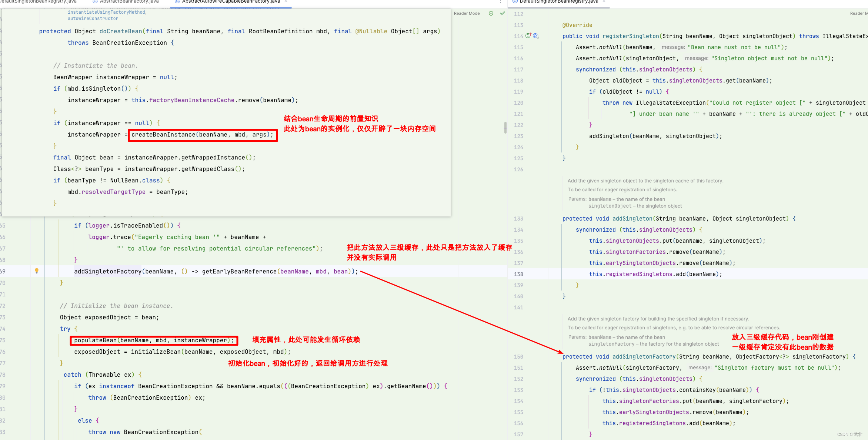Click the getWrappedClass call
Image resolution: width=868 pixels, height=440 pixels.
point(208,169)
